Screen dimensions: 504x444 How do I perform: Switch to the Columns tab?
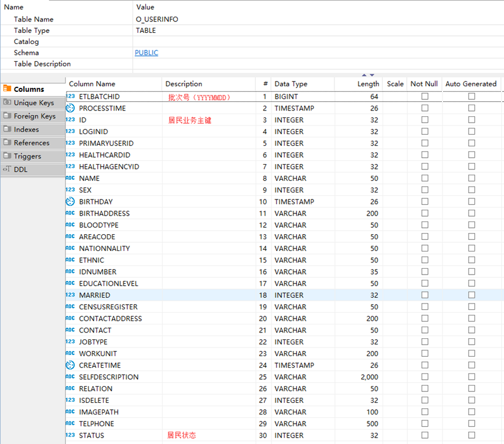click(33, 89)
